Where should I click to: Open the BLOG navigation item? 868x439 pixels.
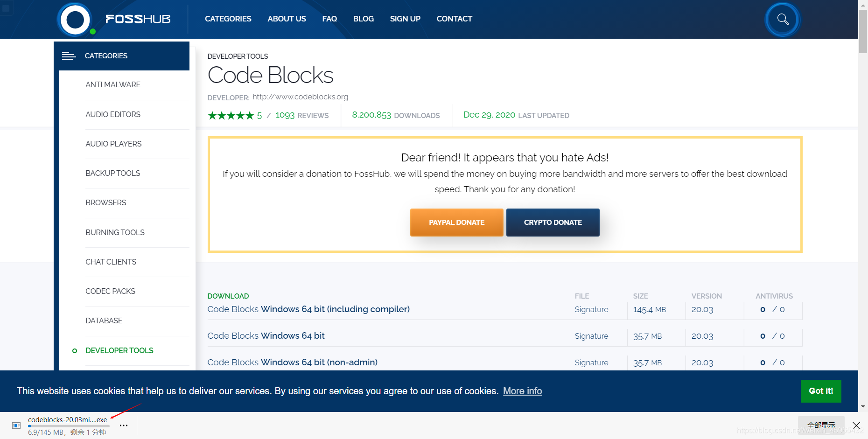coord(364,19)
